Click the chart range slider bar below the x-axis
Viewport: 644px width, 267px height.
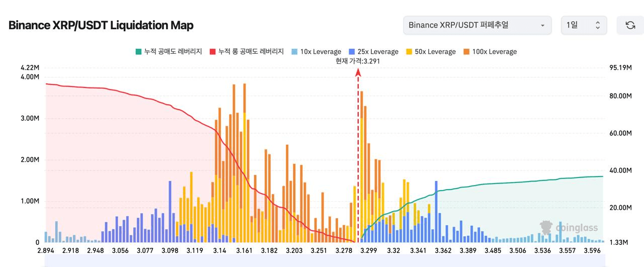coord(325,261)
